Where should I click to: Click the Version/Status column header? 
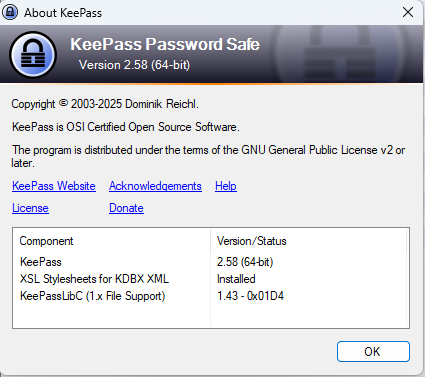click(x=309, y=241)
